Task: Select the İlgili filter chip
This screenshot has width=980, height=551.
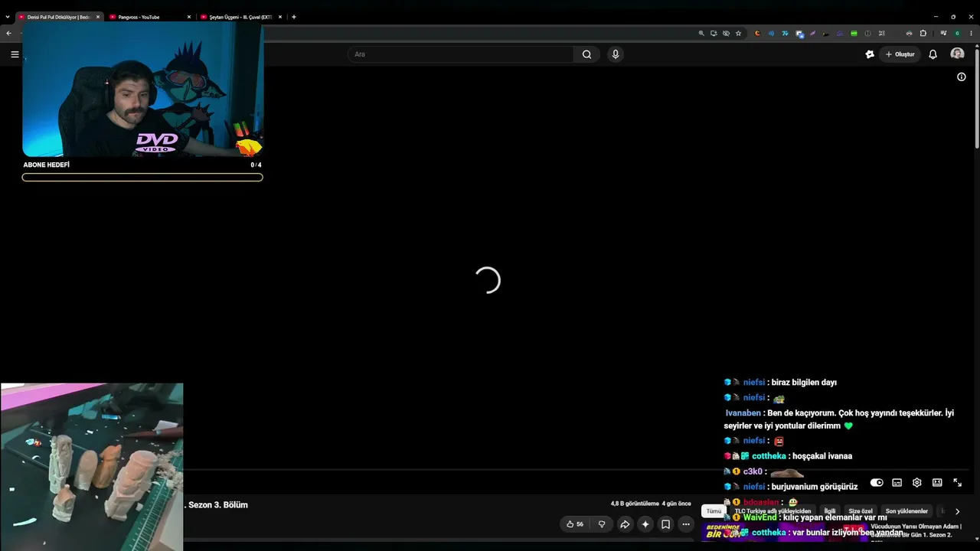Action: click(x=830, y=511)
